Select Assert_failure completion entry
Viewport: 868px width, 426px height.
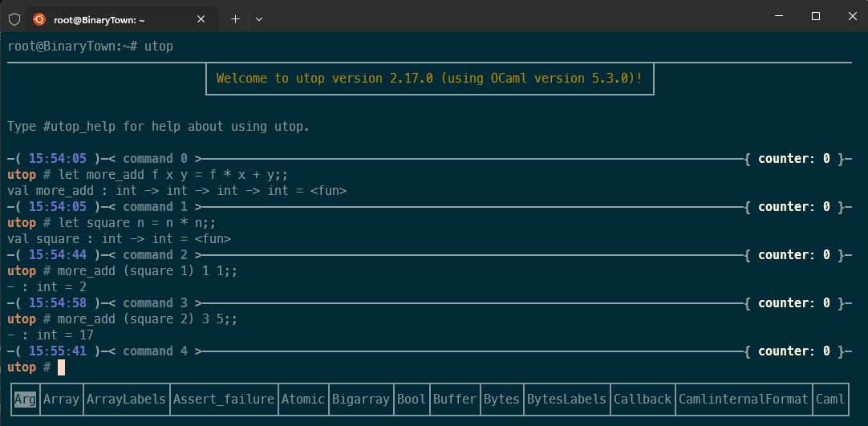click(x=223, y=399)
